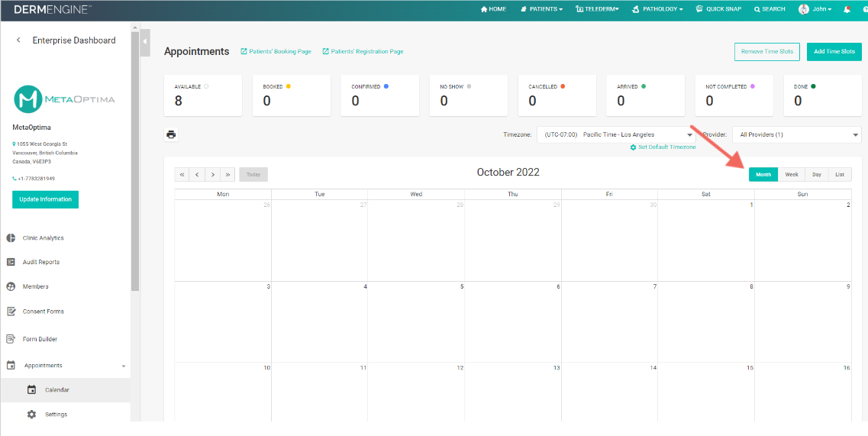The width and height of the screenshot is (868, 436).
Task: Click Form Builder icon
Action: 11,338
